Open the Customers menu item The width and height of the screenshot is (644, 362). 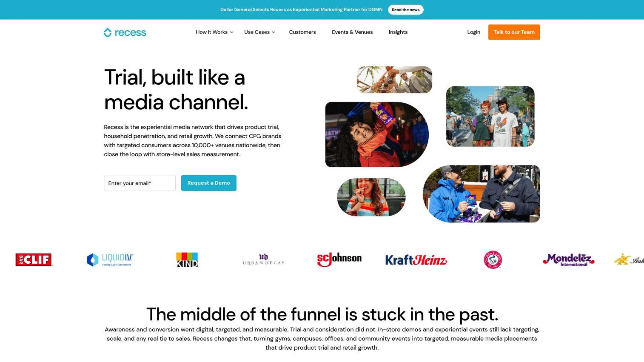(x=302, y=32)
